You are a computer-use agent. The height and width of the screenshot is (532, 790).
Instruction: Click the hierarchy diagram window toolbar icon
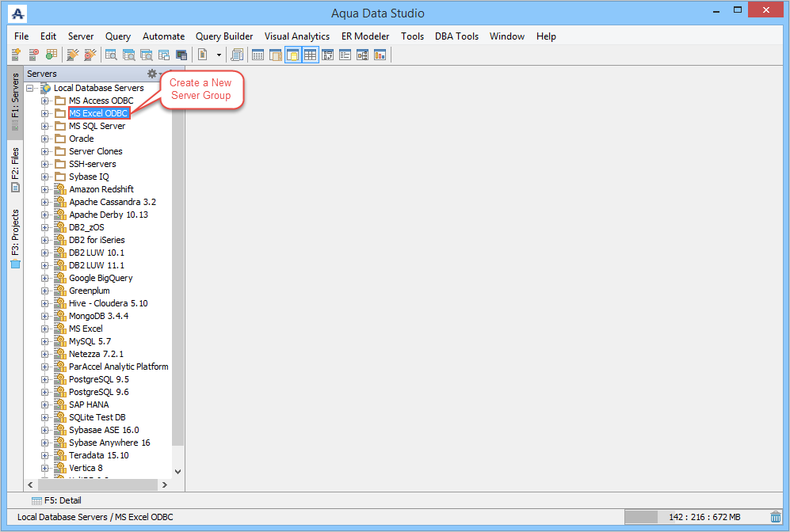362,55
